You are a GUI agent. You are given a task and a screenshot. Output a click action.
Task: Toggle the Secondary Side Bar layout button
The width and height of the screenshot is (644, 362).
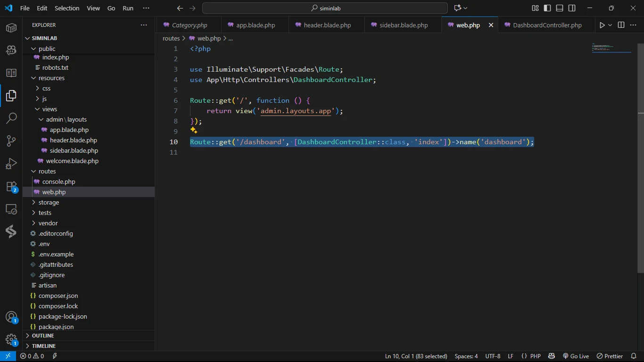click(x=572, y=8)
